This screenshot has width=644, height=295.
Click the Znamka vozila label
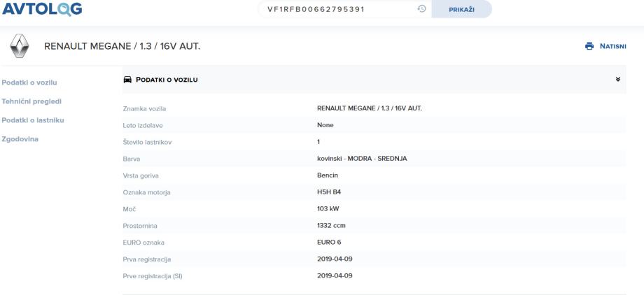click(145, 109)
